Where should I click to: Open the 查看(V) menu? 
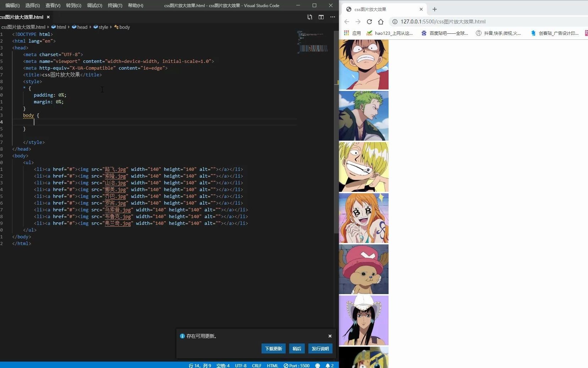click(53, 5)
